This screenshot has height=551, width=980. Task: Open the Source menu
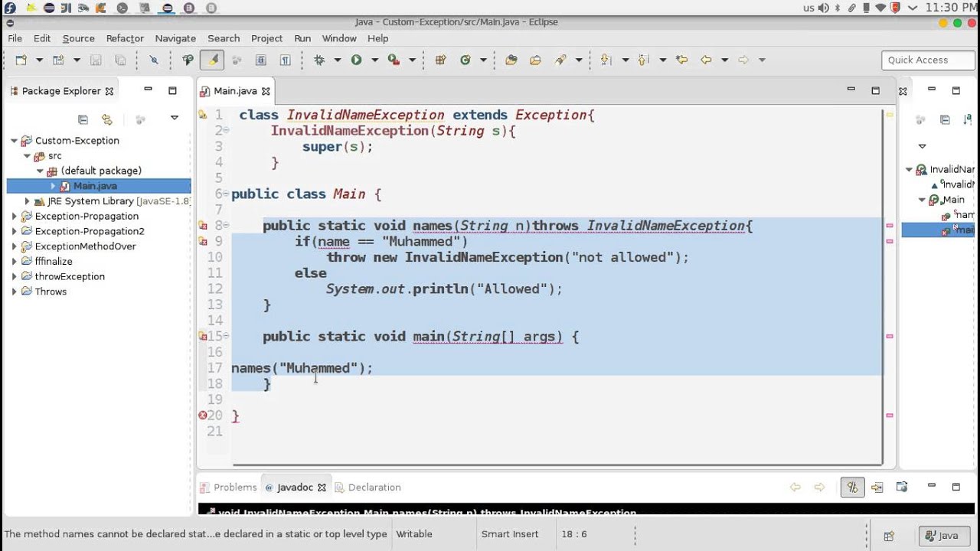(x=78, y=38)
